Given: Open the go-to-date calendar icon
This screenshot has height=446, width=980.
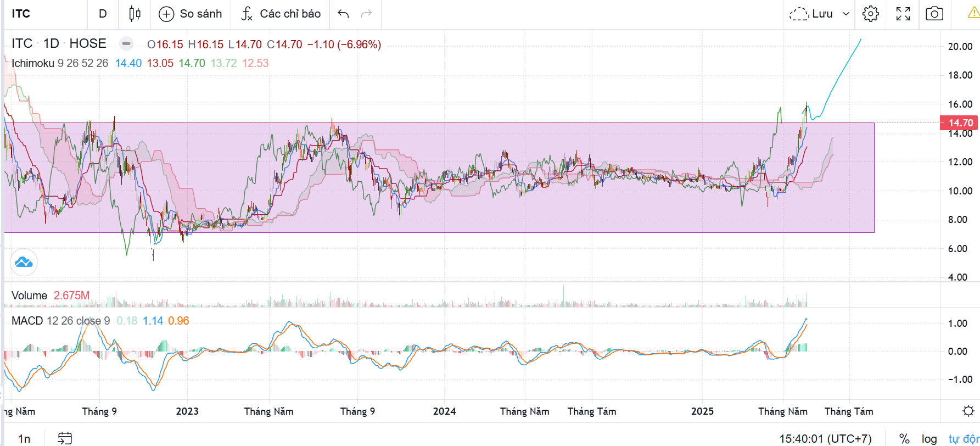Looking at the screenshot, I should click(65, 438).
